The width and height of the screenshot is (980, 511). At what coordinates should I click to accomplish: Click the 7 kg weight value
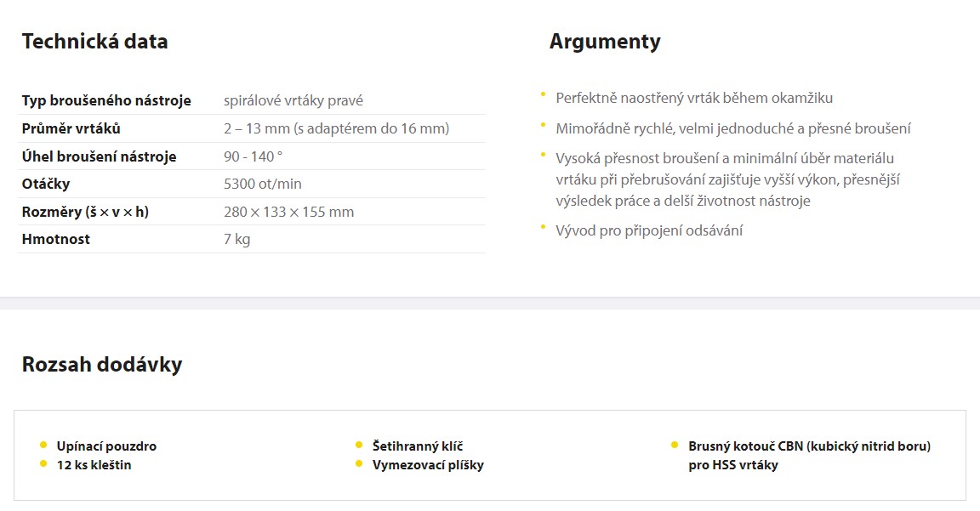236,239
